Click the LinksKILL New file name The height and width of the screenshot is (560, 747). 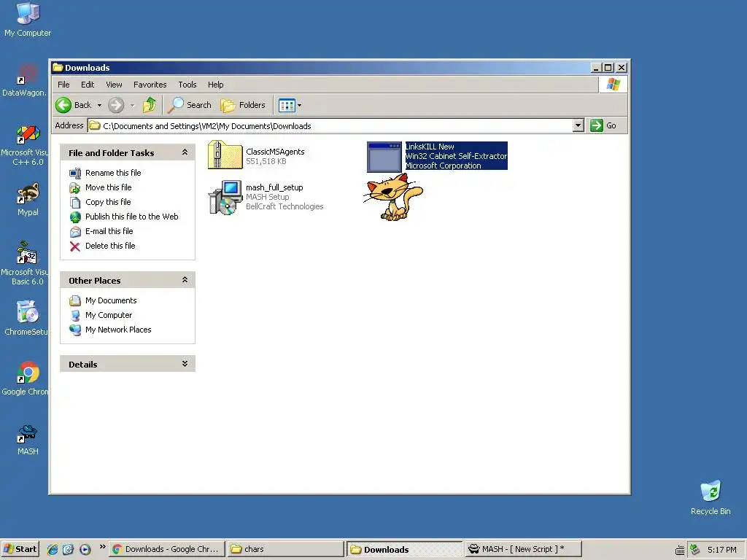pyautogui.click(x=429, y=147)
